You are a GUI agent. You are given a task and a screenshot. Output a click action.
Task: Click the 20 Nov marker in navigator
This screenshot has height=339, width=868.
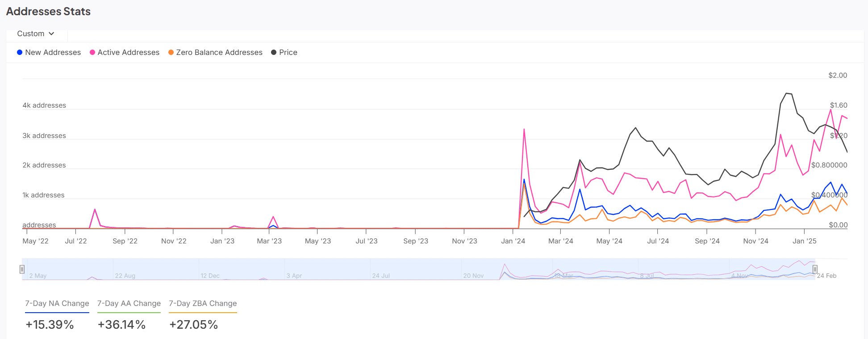473,276
